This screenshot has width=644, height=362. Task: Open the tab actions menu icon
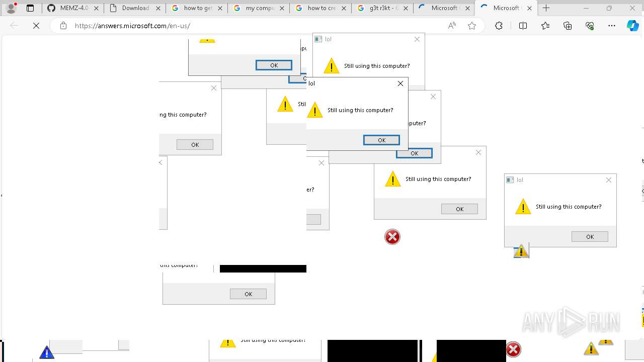coord(30,8)
